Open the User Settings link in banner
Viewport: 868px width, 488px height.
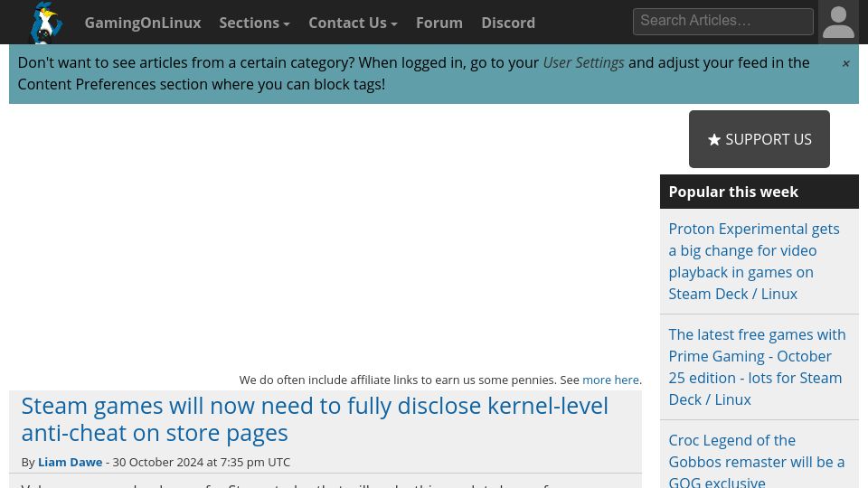[x=583, y=62]
